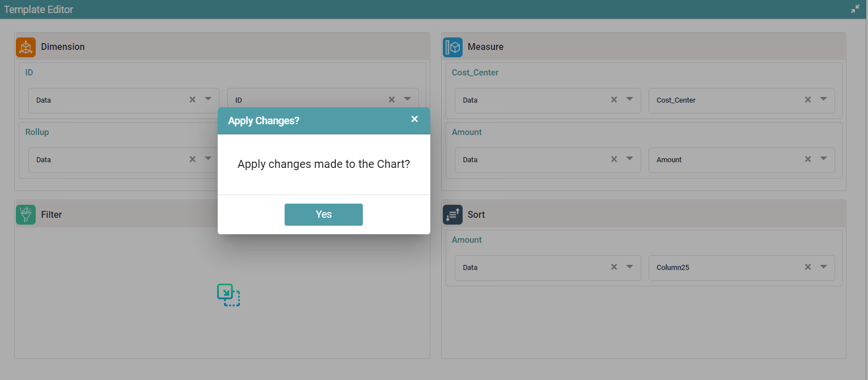Expand the ID Data source dropdown
The width and height of the screenshot is (868, 380).
pos(208,99)
